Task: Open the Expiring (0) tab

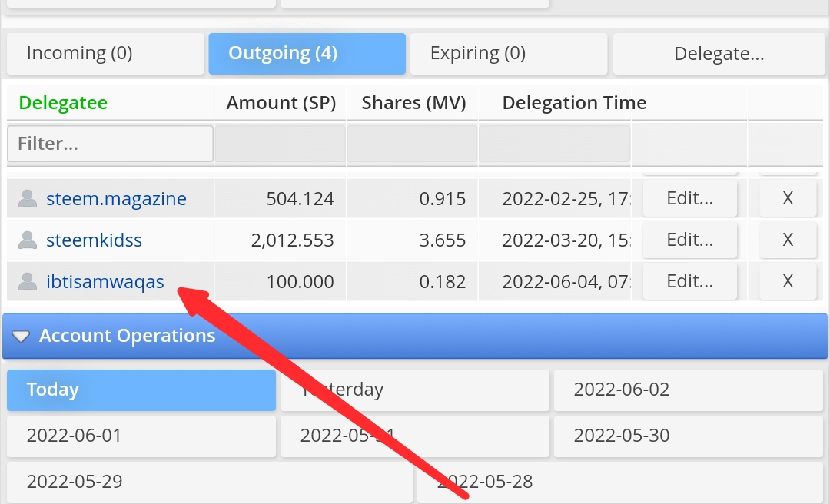Action: pos(509,54)
